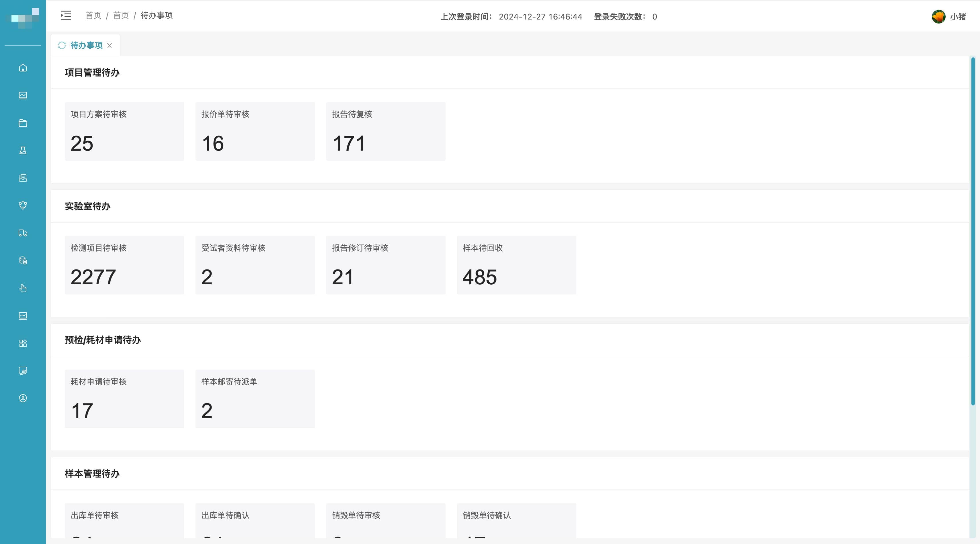Click the count 21
980x544 pixels.
(x=342, y=277)
